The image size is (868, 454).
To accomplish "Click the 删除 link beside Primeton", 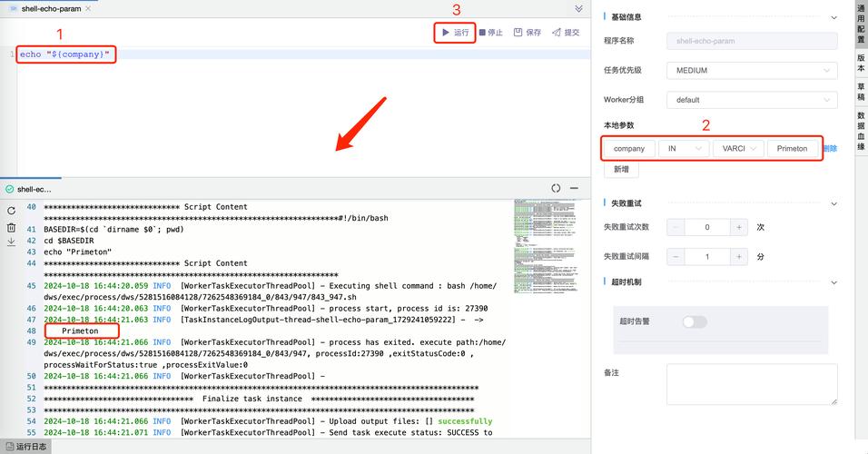I will [x=830, y=148].
